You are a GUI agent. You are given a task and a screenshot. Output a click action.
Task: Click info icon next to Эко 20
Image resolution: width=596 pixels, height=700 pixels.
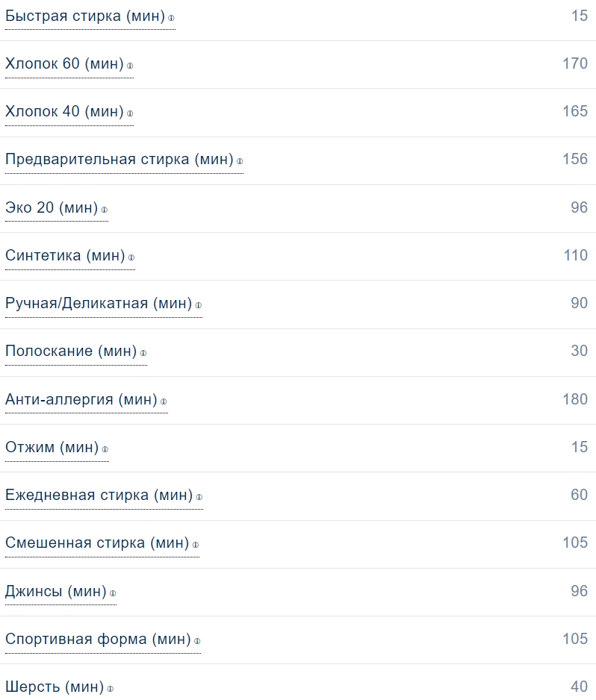(105, 210)
